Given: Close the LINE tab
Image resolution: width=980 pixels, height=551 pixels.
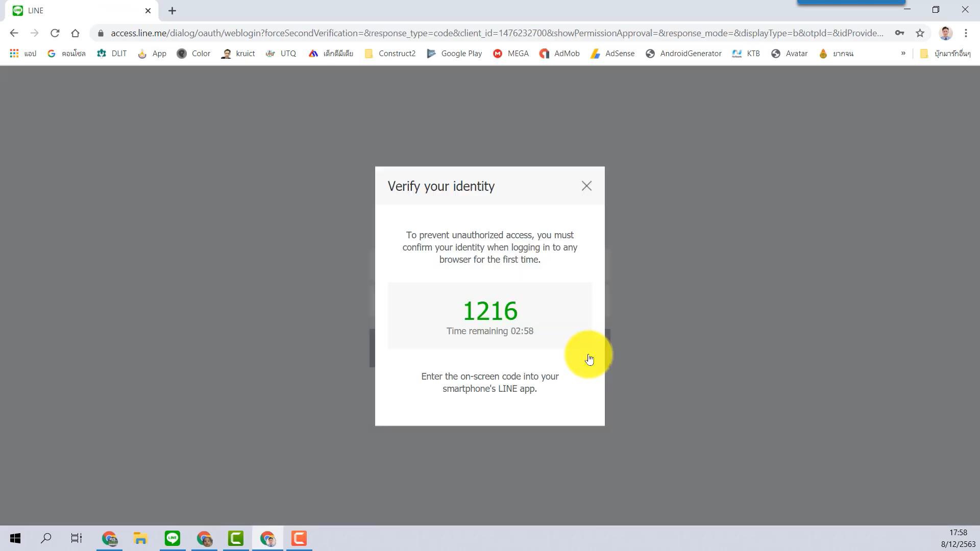Looking at the screenshot, I should [x=148, y=11].
